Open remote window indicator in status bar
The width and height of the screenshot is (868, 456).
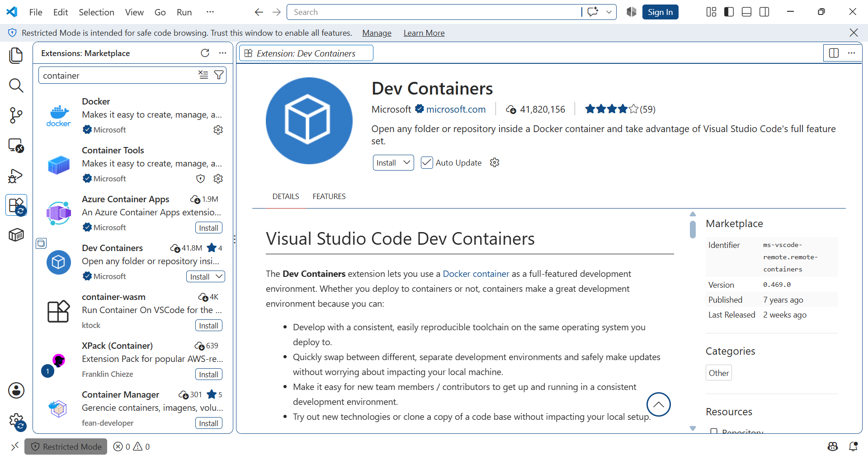click(x=15, y=446)
